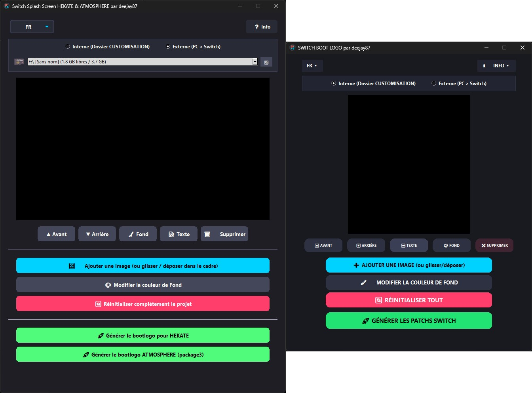This screenshot has width=532, height=393.
Task: Click the refresh drive icon beside drive list
Action: (x=266, y=62)
